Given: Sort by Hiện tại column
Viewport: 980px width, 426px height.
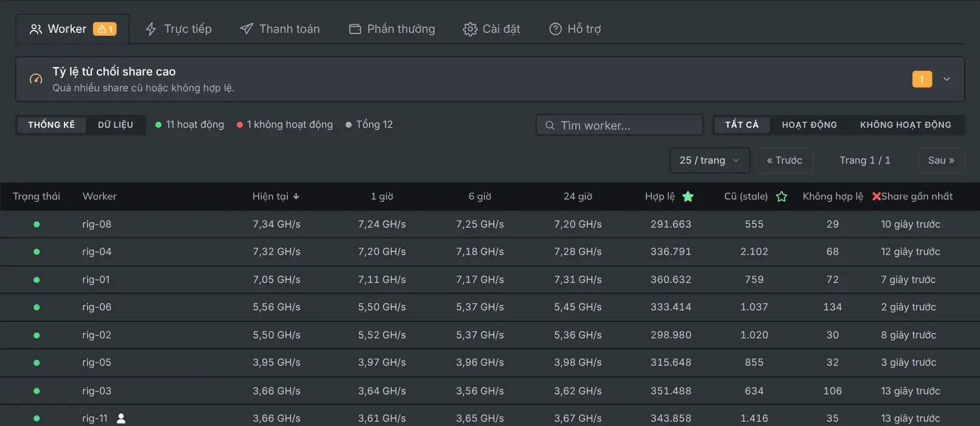Looking at the screenshot, I should (276, 197).
